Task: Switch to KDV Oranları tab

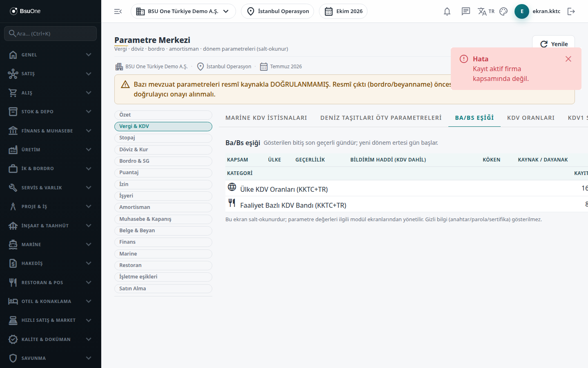Action: 531,118
